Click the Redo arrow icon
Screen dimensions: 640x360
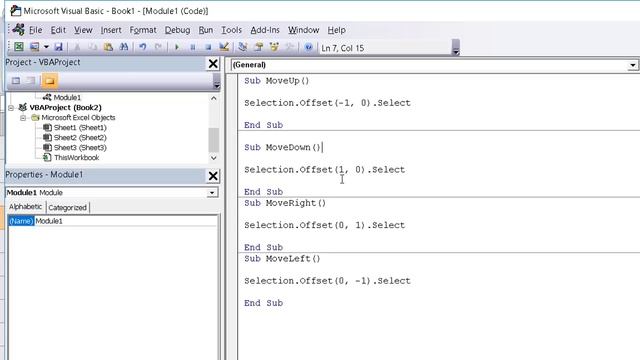click(x=158, y=47)
